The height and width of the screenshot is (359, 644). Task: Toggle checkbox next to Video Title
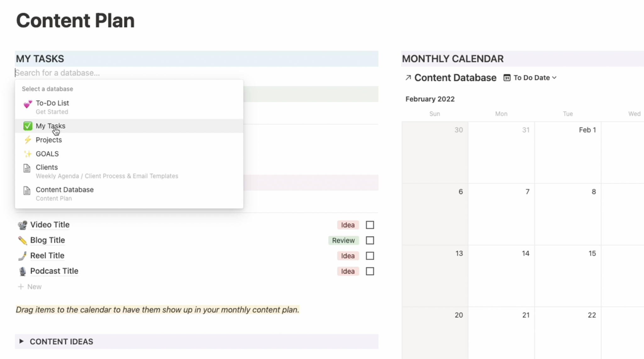[x=370, y=225]
